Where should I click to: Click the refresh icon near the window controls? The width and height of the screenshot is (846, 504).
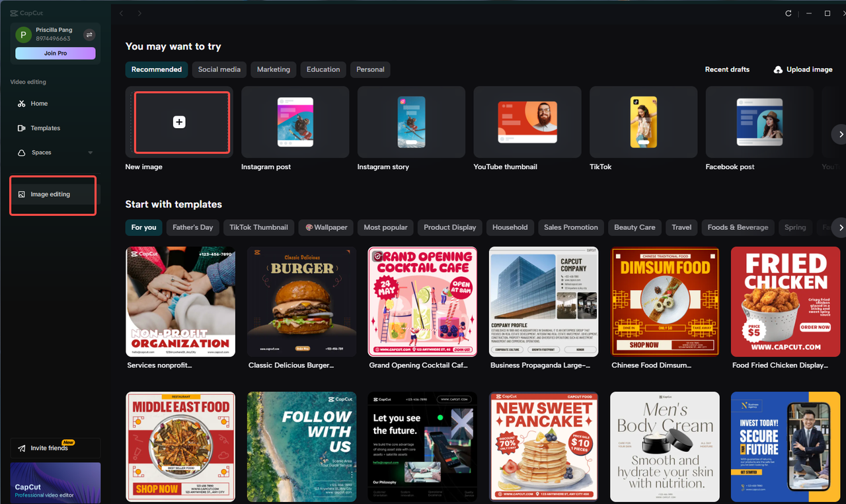[x=787, y=13]
